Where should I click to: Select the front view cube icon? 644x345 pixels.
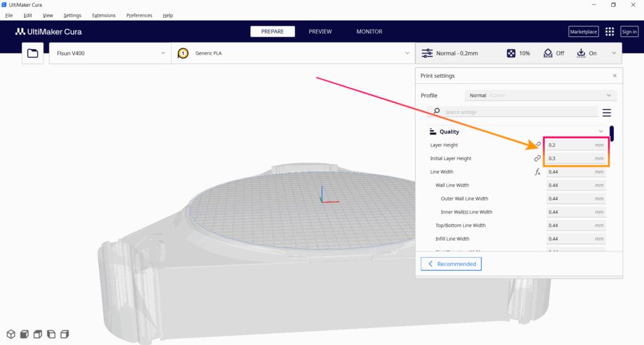coord(25,334)
